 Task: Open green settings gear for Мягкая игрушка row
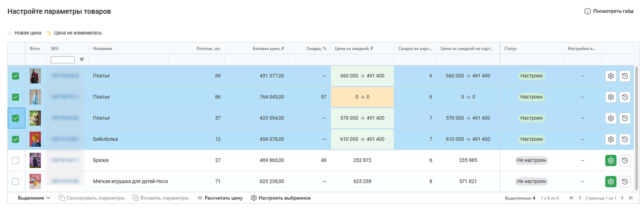(x=611, y=182)
